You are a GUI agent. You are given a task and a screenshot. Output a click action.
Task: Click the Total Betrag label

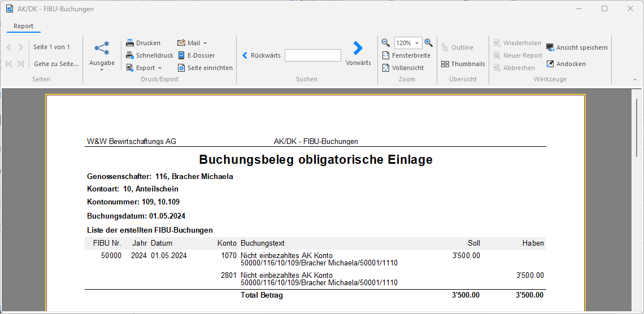(x=262, y=295)
